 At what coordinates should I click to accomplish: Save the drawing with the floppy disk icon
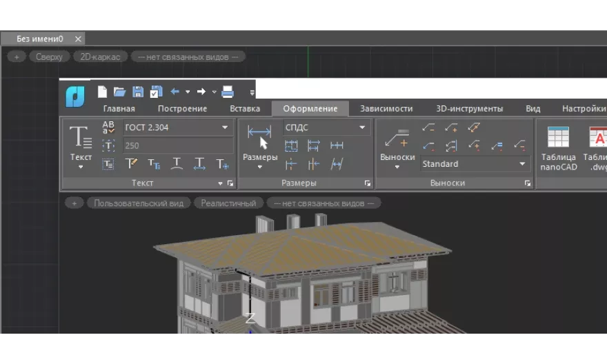(138, 92)
